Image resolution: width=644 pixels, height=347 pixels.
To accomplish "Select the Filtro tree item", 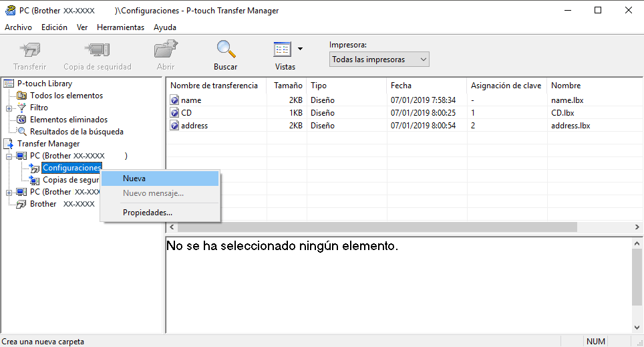I will [39, 107].
